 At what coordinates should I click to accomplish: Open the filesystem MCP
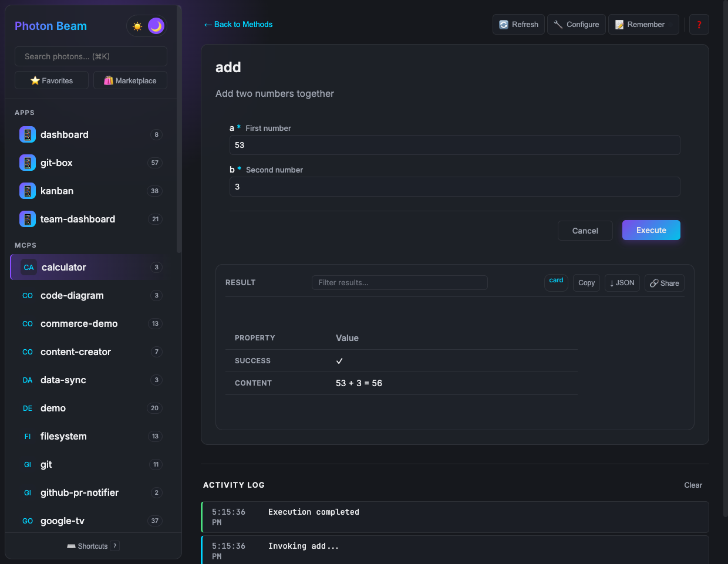pos(91,436)
